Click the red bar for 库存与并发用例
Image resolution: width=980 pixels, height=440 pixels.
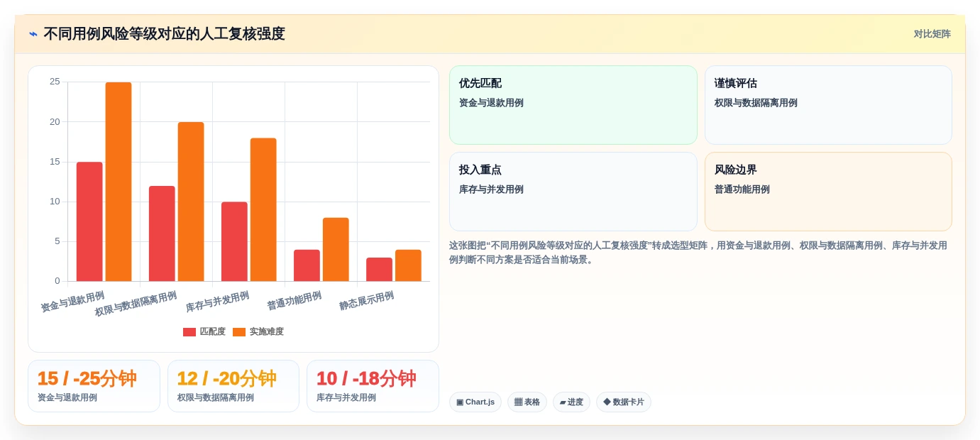(234, 242)
